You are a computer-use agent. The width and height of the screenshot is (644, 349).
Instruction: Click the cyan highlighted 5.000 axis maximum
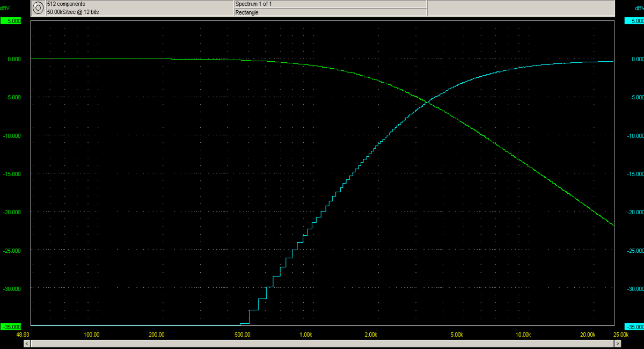coord(634,21)
